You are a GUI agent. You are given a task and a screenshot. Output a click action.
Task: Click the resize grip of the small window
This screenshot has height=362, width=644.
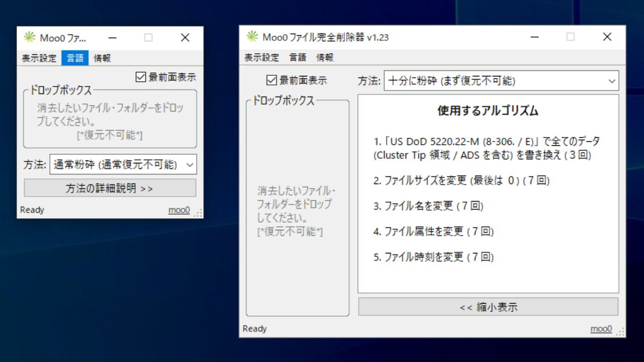[x=199, y=213]
